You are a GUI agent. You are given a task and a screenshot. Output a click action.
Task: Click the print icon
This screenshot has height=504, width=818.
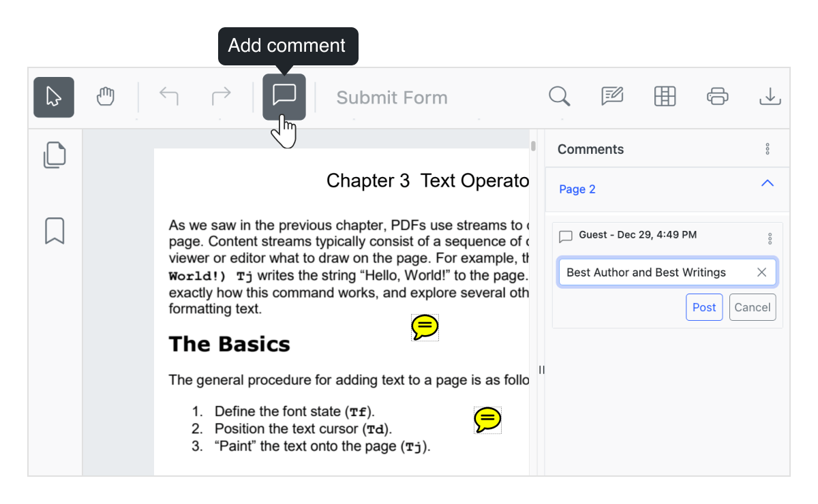pyautogui.click(x=718, y=97)
